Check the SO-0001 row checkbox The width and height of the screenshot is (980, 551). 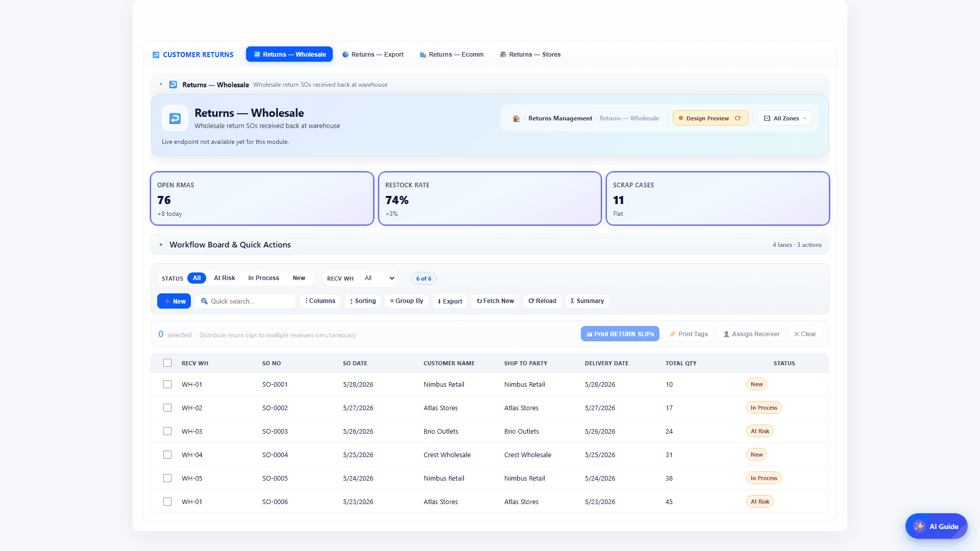pos(167,384)
